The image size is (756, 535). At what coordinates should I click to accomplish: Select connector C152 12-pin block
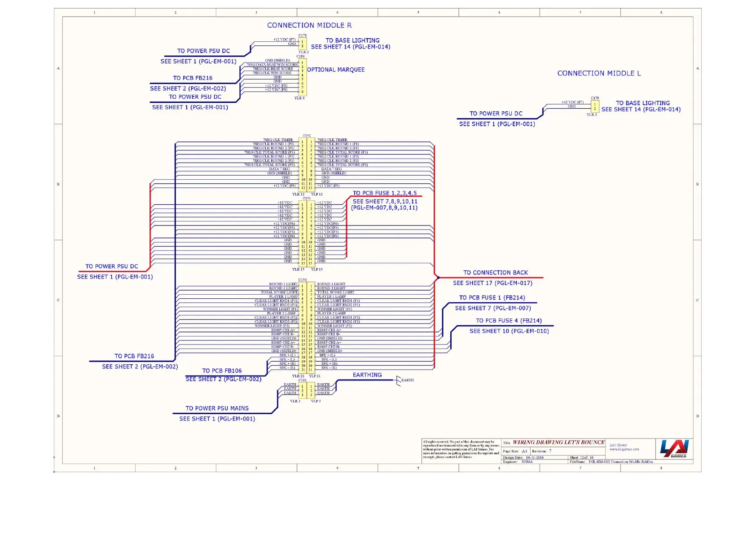click(x=307, y=164)
